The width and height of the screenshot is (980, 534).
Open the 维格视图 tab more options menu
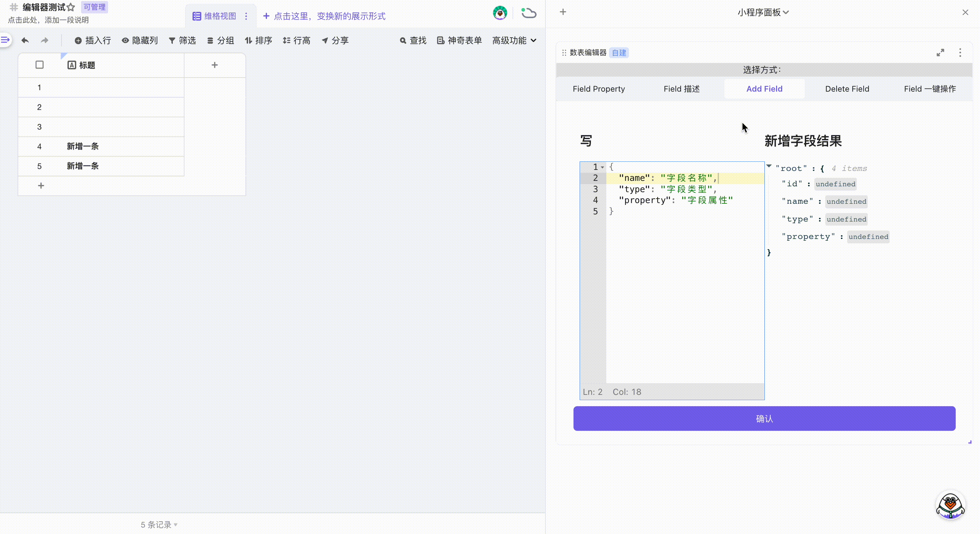[246, 16]
